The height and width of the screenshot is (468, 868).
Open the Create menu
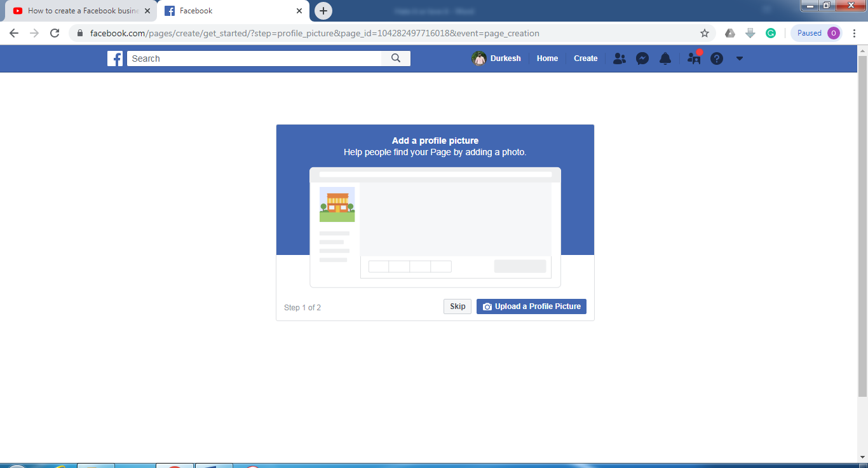(x=586, y=59)
